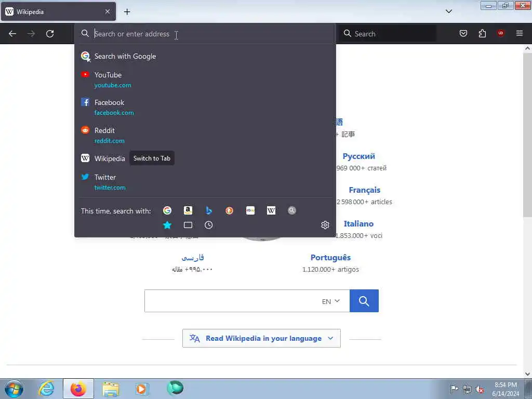Open Save to Pocket icon

click(463, 33)
